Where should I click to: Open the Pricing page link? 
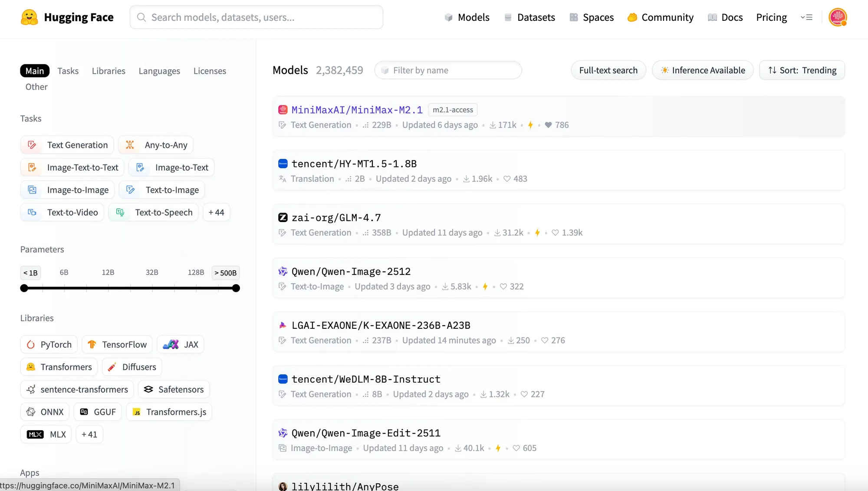771,17
